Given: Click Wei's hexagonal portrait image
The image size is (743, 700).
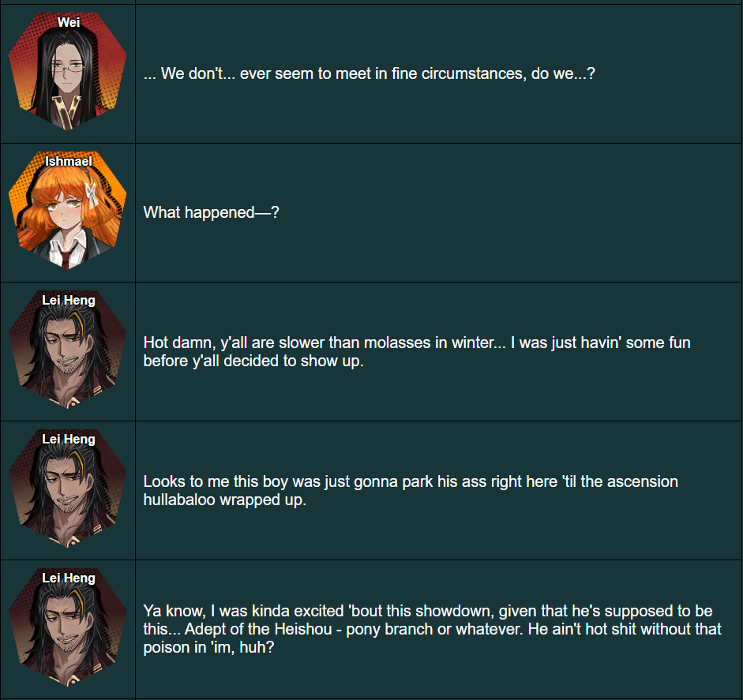Looking at the screenshot, I should (68, 71).
